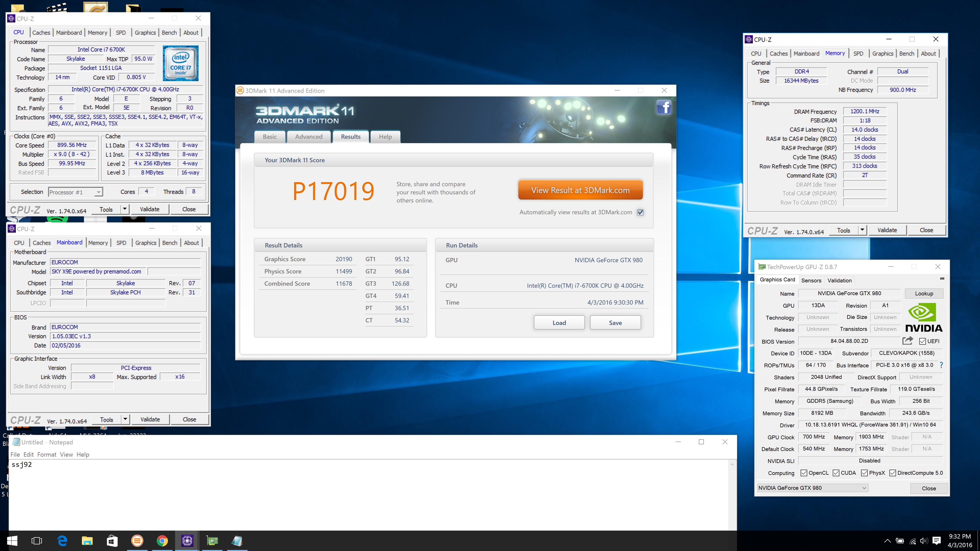Viewport: 980px width, 551px height.
Task: Click the GPU-Z Name field GTX 980
Action: tap(849, 293)
